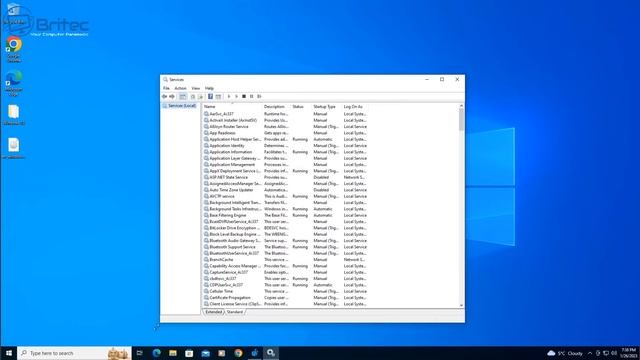Open the Microsoft Edge desktop shortcut
Image resolution: width=640 pixels, height=360 pixels.
pos(13,83)
